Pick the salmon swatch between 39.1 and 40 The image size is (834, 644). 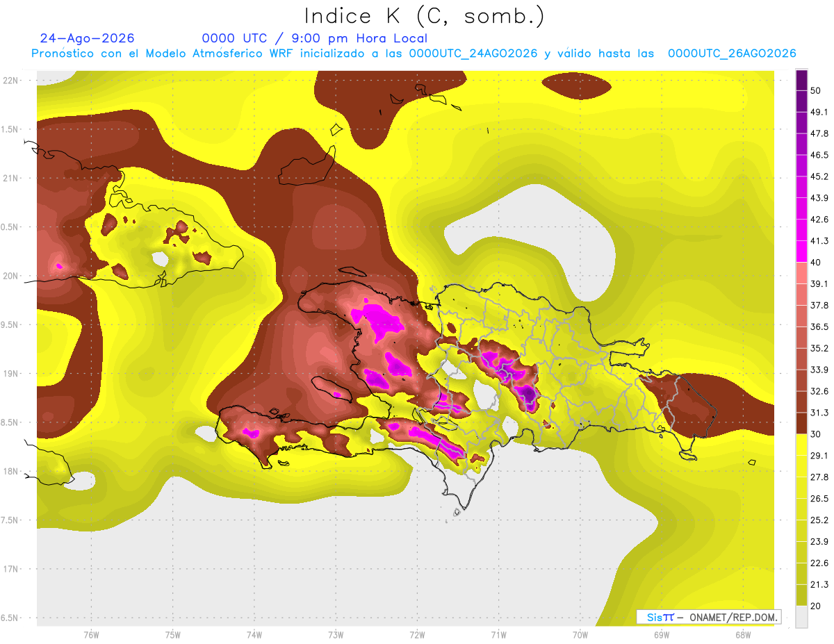[x=801, y=273]
